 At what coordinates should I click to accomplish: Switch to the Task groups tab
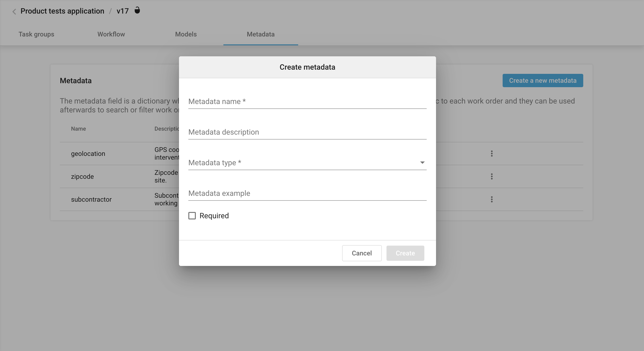pos(36,34)
